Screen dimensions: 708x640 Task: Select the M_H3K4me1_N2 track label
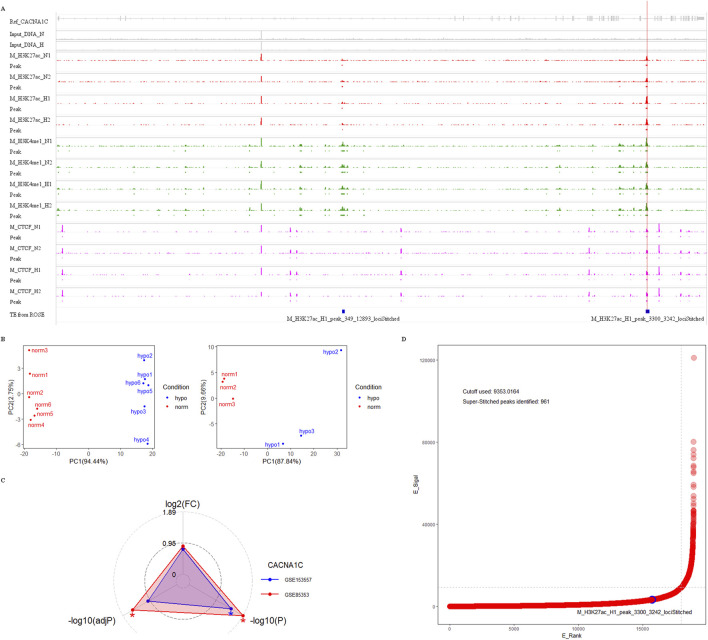pos(31,163)
